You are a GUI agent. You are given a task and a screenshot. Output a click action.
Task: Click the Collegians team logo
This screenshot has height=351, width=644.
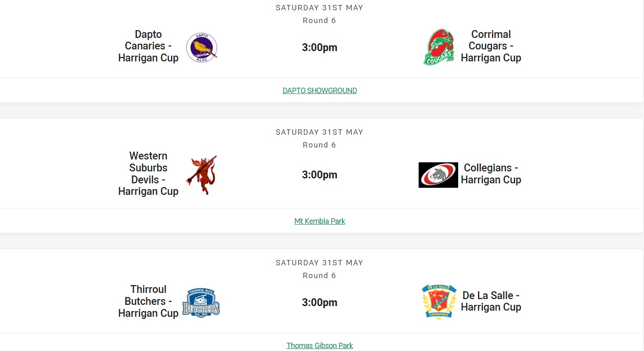click(438, 175)
